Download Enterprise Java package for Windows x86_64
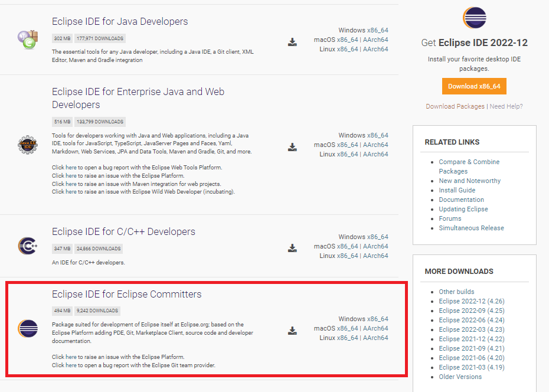The image size is (549, 392). tap(378, 135)
